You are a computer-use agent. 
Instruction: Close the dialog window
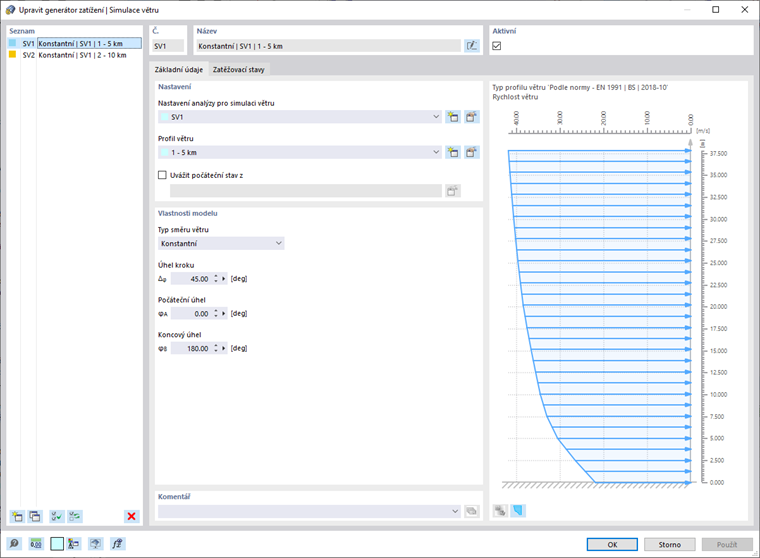point(744,10)
